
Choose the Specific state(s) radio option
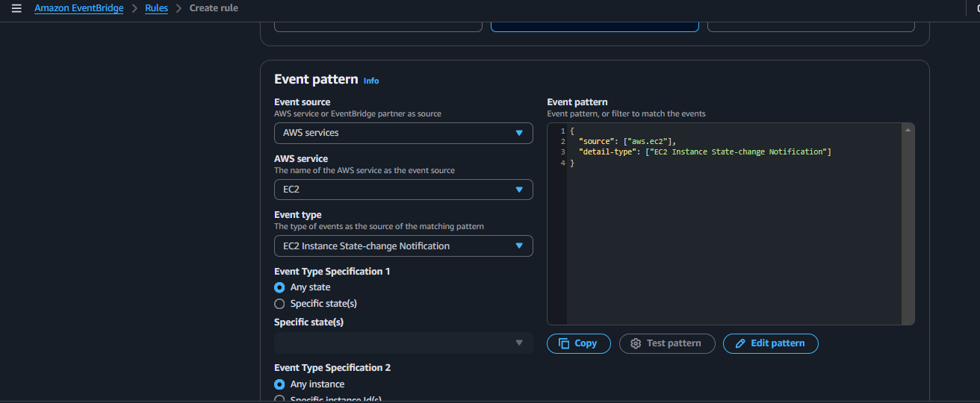(279, 304)
